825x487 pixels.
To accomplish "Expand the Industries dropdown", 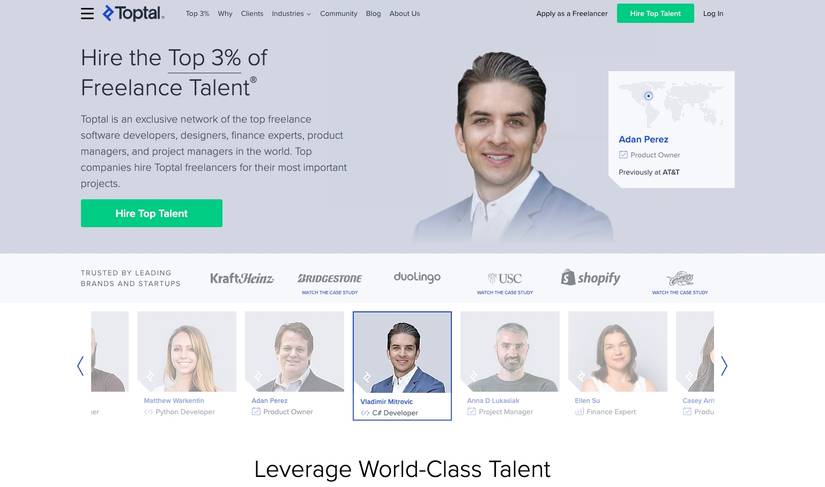I will tap(291, 14).
